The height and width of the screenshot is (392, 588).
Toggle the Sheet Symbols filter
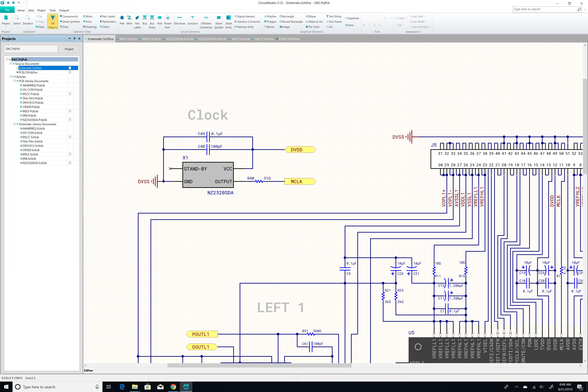[x=70, y=22]
